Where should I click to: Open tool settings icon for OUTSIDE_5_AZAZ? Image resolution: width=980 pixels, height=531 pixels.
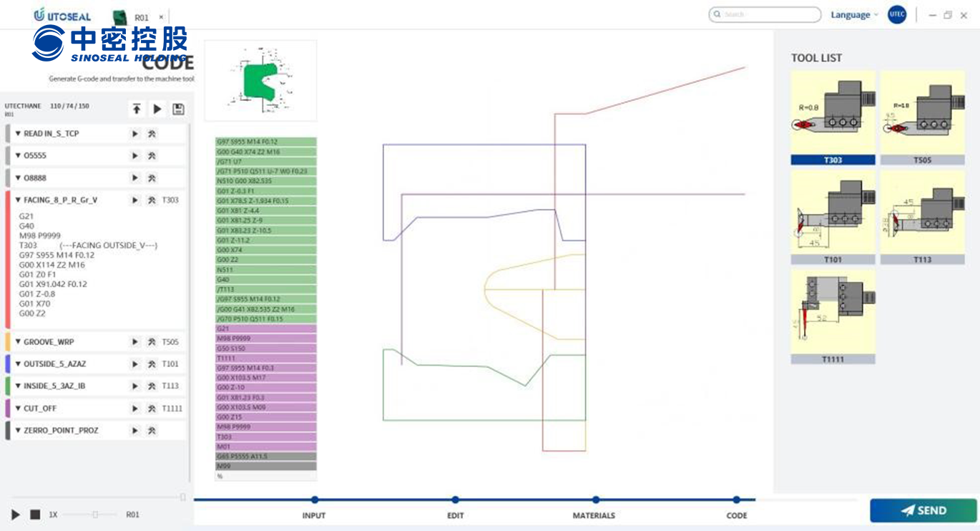(x=152, y=364)
